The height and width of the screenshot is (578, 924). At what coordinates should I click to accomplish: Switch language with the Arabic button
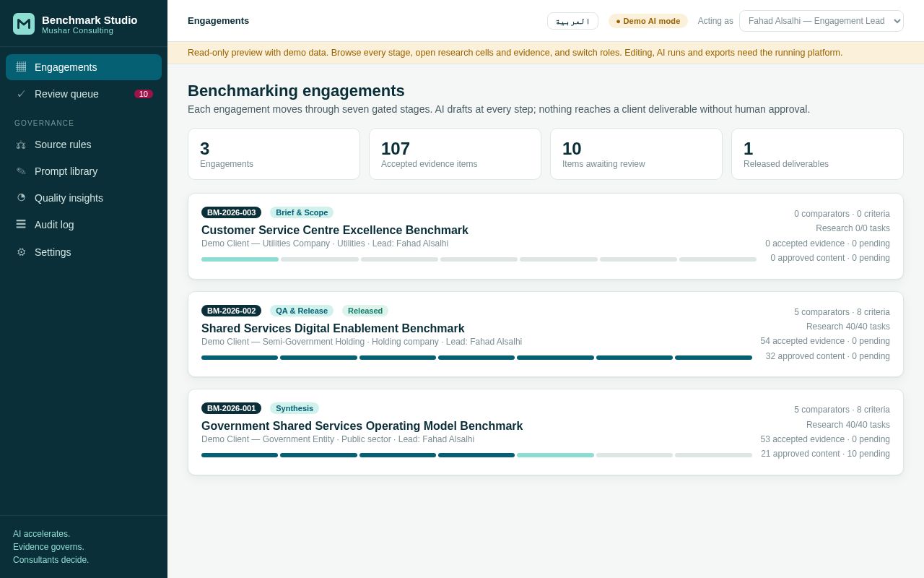[572, 21]
